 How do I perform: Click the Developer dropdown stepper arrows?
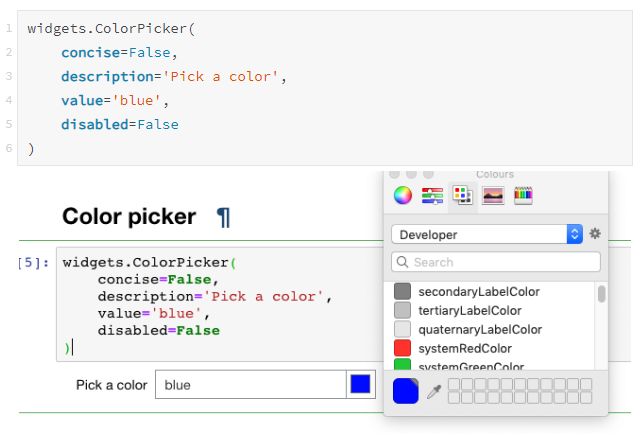(x=575, y=235)
